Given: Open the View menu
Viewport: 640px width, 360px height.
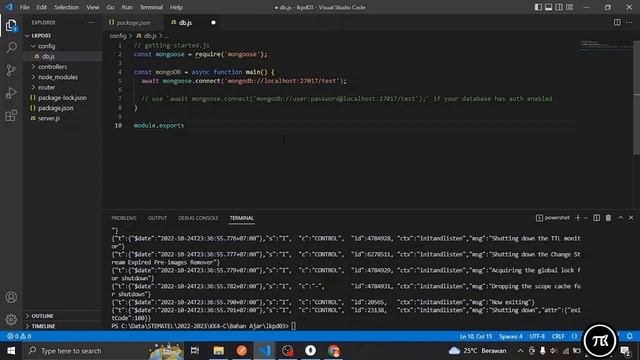Looking at the screenshot, I should pyautogui.click(x=93, y=7).
